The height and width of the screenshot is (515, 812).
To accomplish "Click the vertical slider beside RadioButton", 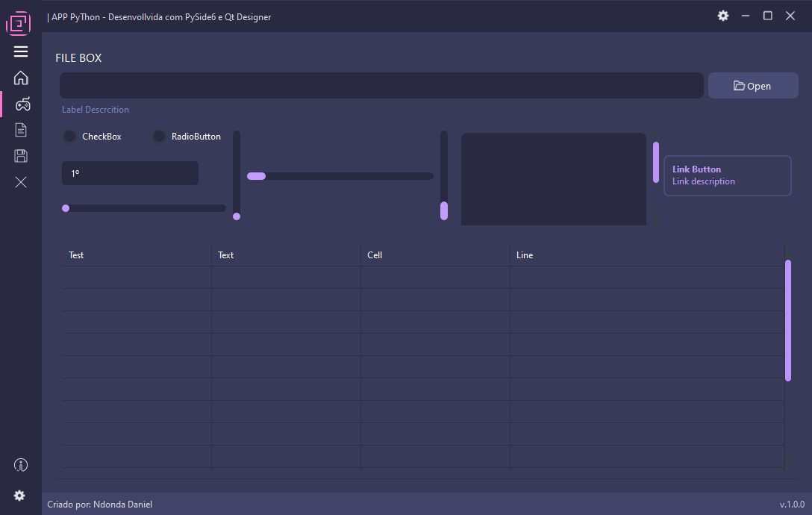I will (237, 175).
